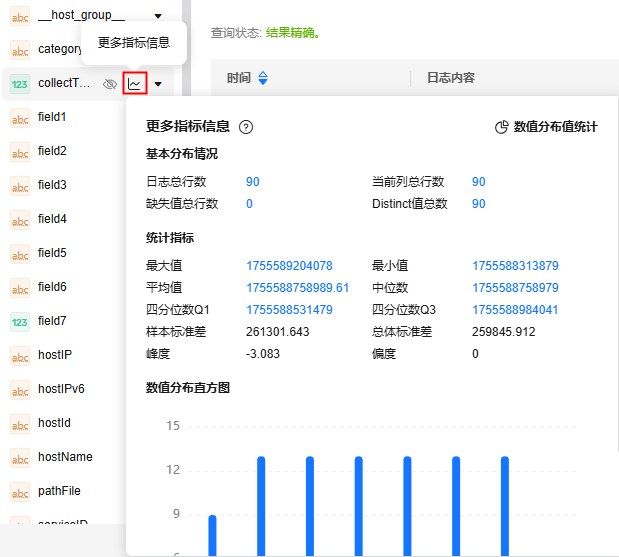Click the chart icon next to collectTime
This screenshot has height=557, width=619.
pyautogui.click(x=135, y=83)
